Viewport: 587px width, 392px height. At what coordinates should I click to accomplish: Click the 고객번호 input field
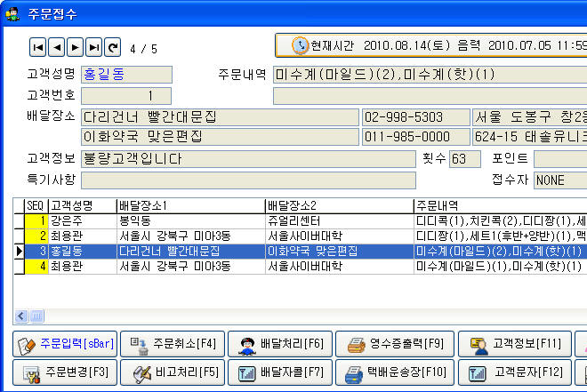tap(126, 96)
